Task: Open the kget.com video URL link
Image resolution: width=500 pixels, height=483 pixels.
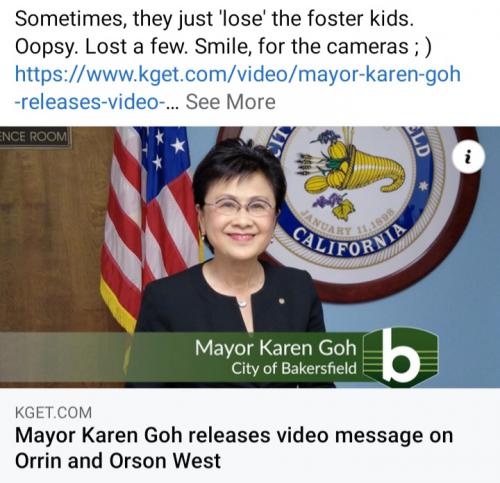Action: coord(238,74)
